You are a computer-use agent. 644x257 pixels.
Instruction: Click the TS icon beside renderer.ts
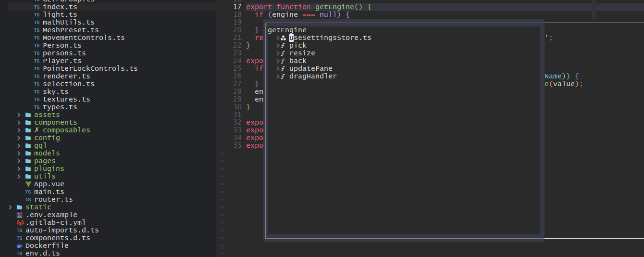click(x=37, y=77)
